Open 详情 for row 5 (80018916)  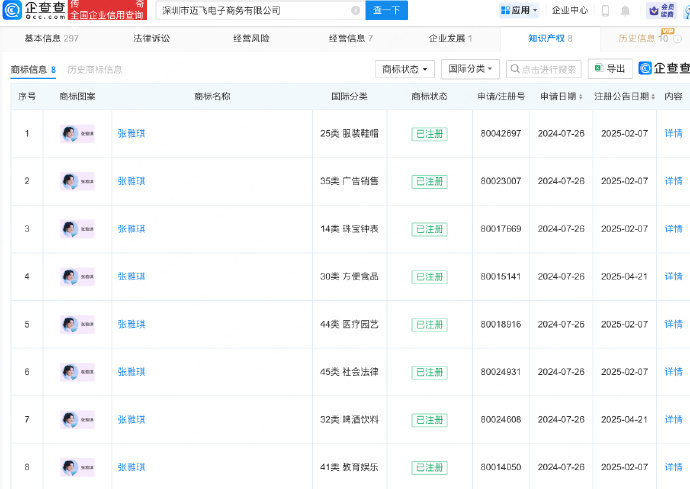pyautogui.click(x=673, y=324)
